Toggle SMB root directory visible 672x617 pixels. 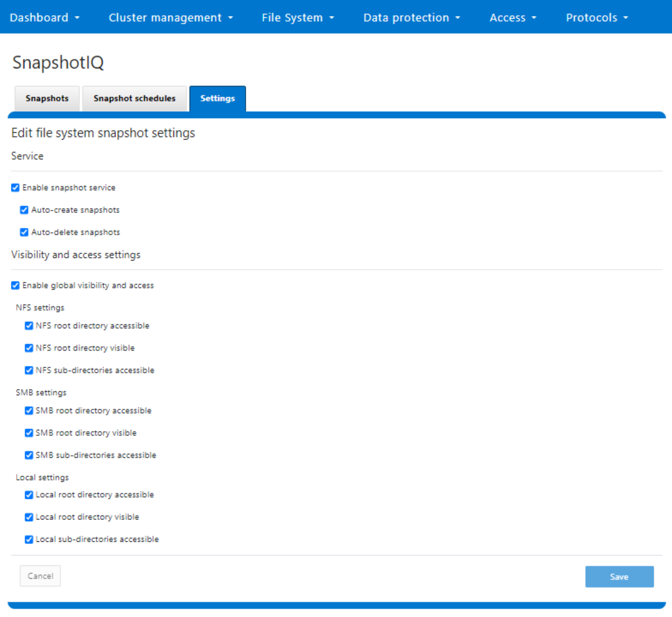point(29,433)
